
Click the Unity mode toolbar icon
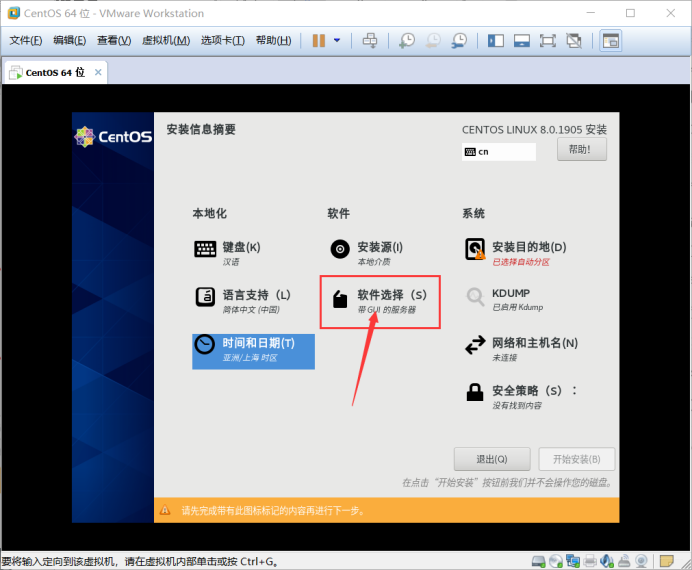574,41
